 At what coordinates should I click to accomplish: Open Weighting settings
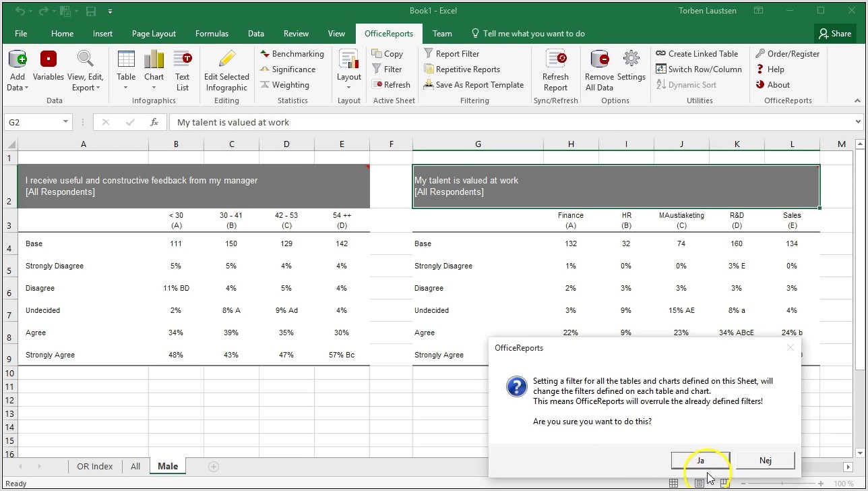tap(284, 85)
